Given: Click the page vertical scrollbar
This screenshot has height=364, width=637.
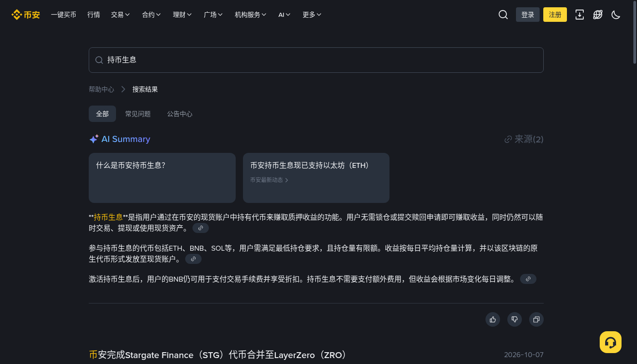Looking at the screenshot, I should (635, 32).
